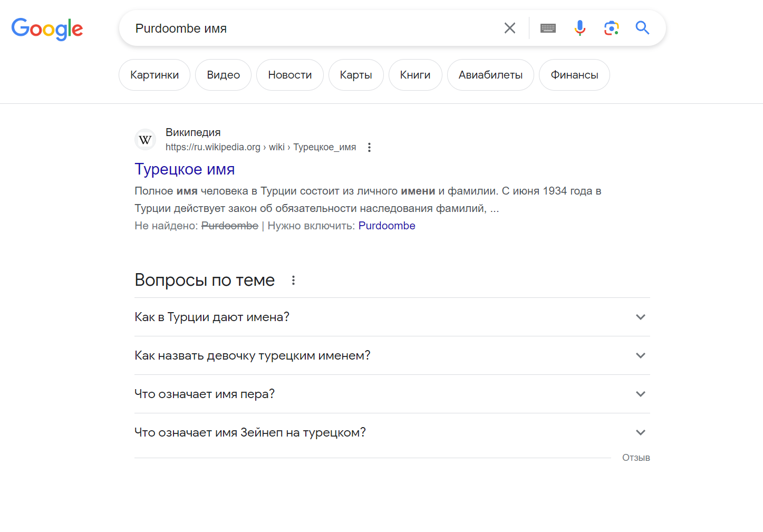Image resolution: width=763 pixels, height=532 pixels.
Task: Switch to the Видео filter
Action: 223,75
